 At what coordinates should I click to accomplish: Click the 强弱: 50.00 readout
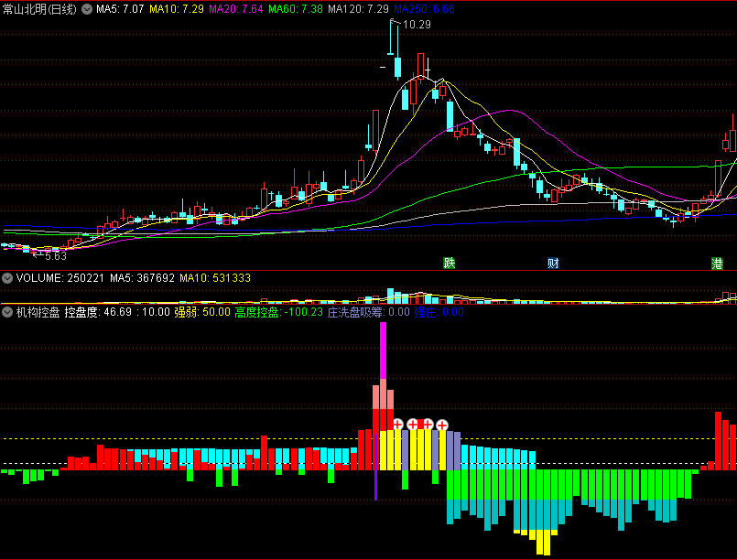tap(202, 312)
